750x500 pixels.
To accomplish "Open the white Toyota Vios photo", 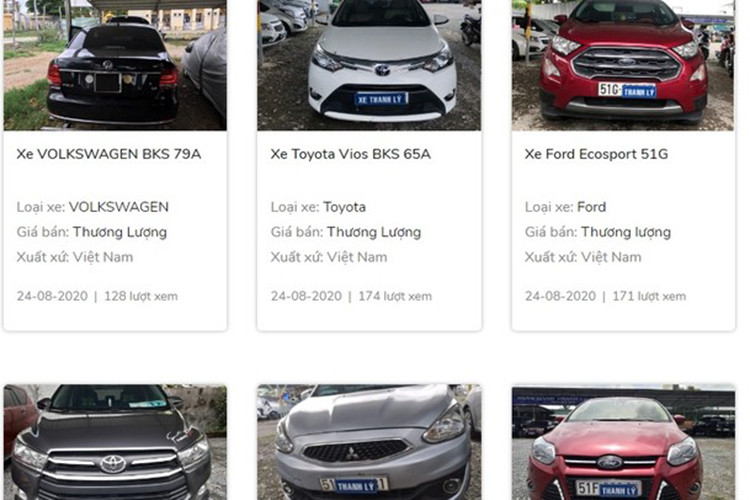I will (x=369, y=65).
